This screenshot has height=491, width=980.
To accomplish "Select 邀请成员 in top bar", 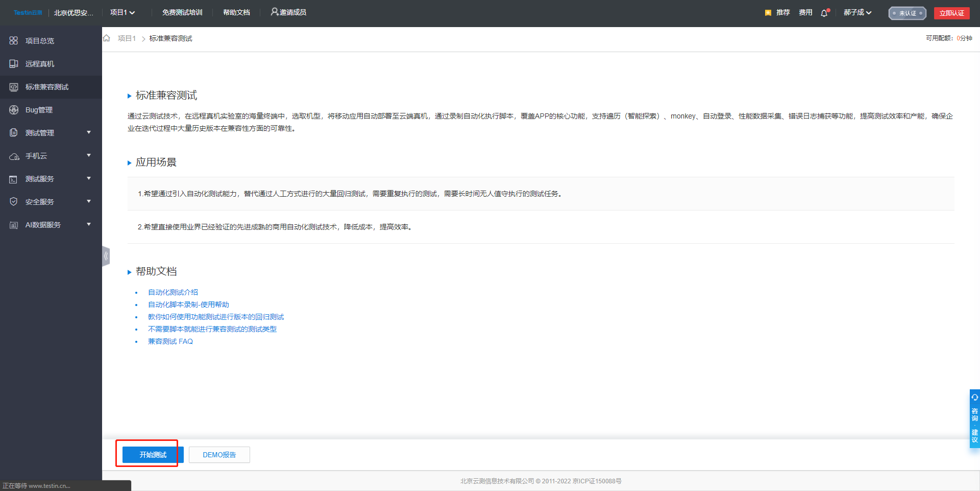I will click(x=293, y=12).
